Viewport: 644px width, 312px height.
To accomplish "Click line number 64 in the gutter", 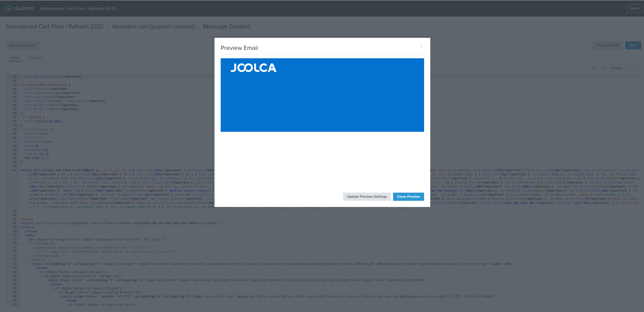I will pos(14,170).
